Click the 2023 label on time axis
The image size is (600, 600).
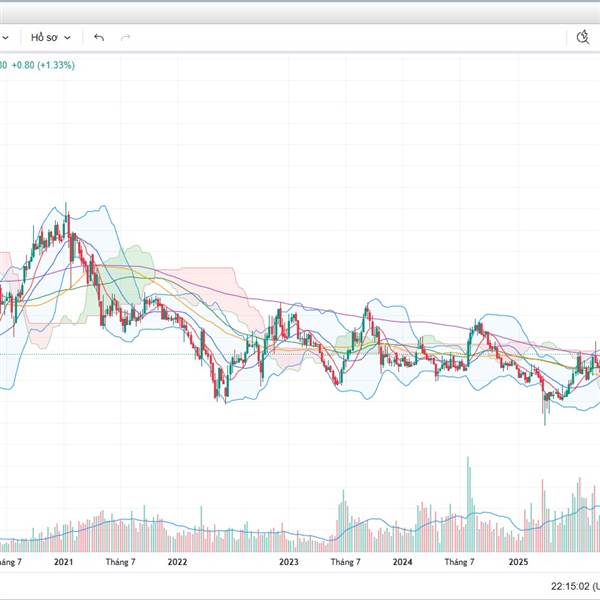point(289,563)
